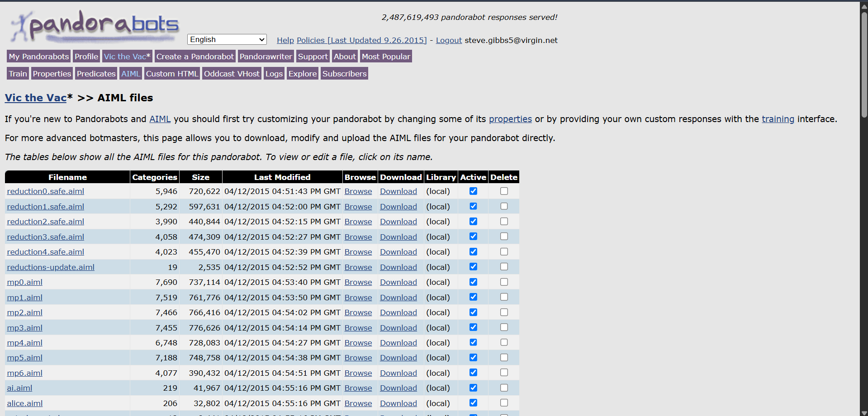Switch to the Train sub-tab
868x416 pixels.
tap(18, 74)
